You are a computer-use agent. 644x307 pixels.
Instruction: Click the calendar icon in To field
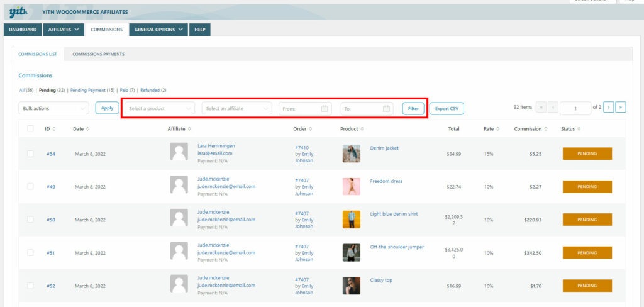(x=386, y=109)
